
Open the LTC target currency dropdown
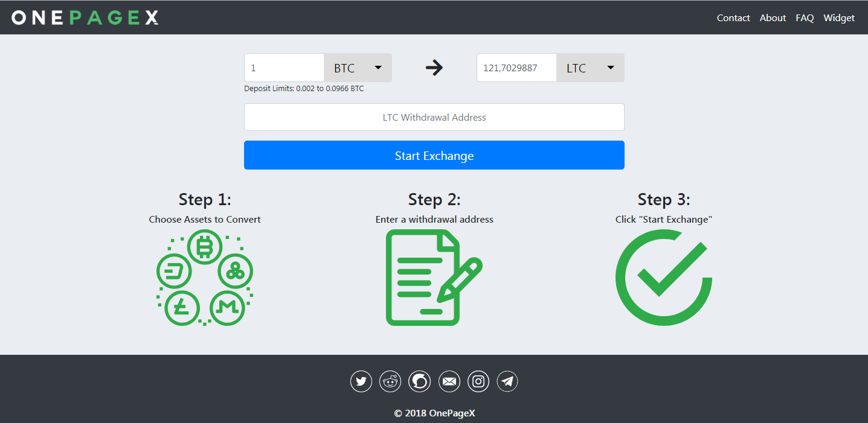(590, 68)
